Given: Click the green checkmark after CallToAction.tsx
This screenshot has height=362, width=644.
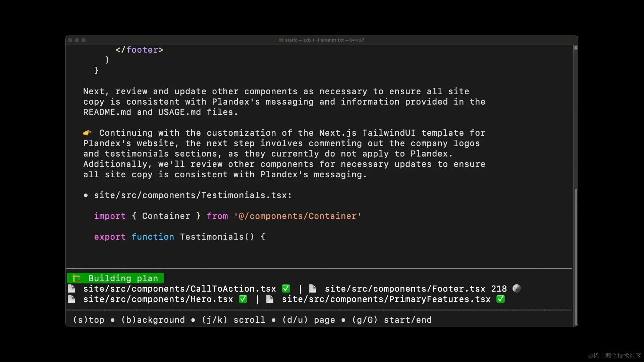Looking at the screenshot, I should tap(286, 289).
